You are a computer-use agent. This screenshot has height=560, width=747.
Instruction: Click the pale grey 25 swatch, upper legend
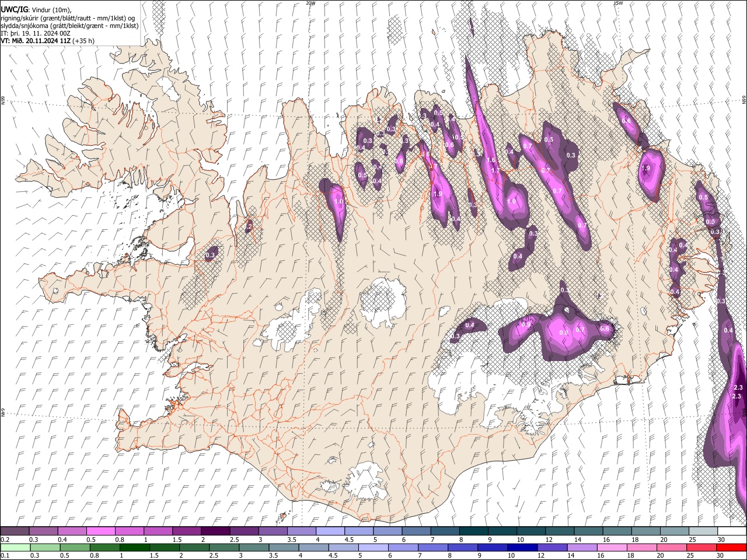[x=702, y=531]
